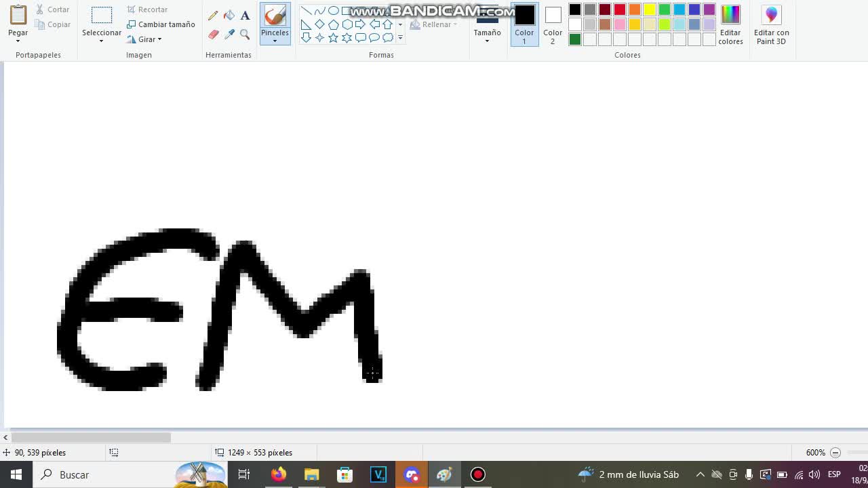868x488 pixels.
Task: Choose the up arrow shape
Action: (x=387, y=24)
